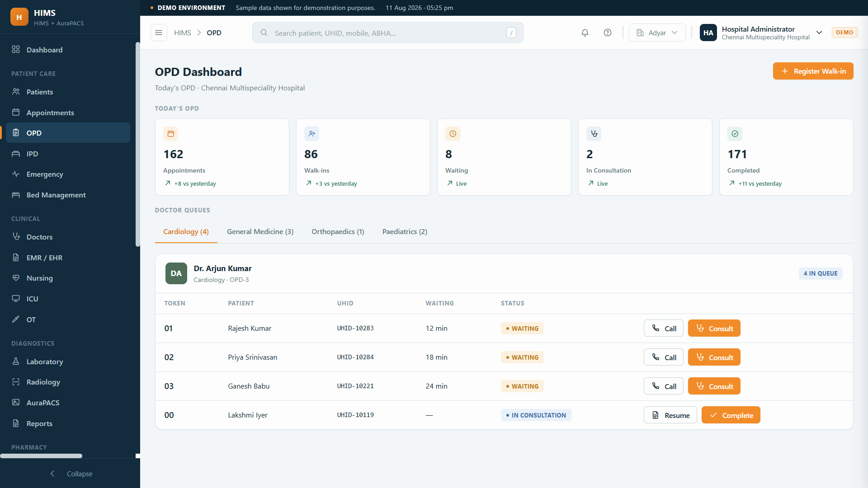Screen dimensions: 868x488
Task: Call patient Rajesh Kumar
Action: (663, 328)
